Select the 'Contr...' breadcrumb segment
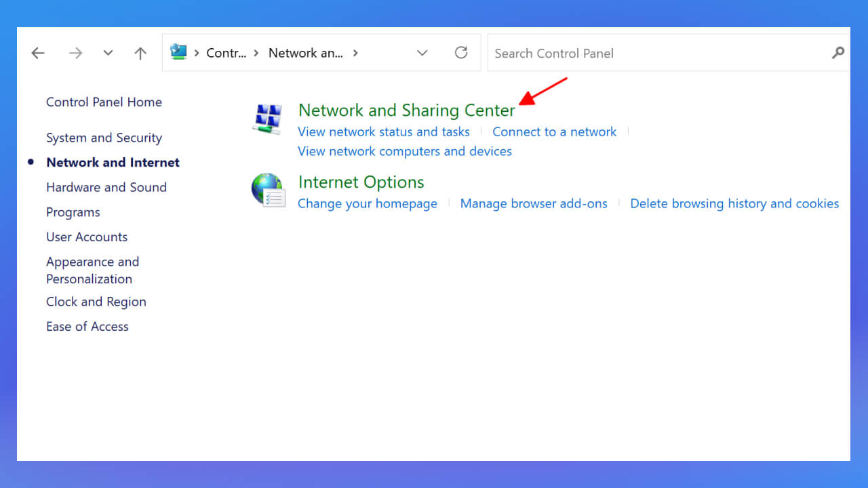Viewport: 868px width, 488px height. (226, 53)
